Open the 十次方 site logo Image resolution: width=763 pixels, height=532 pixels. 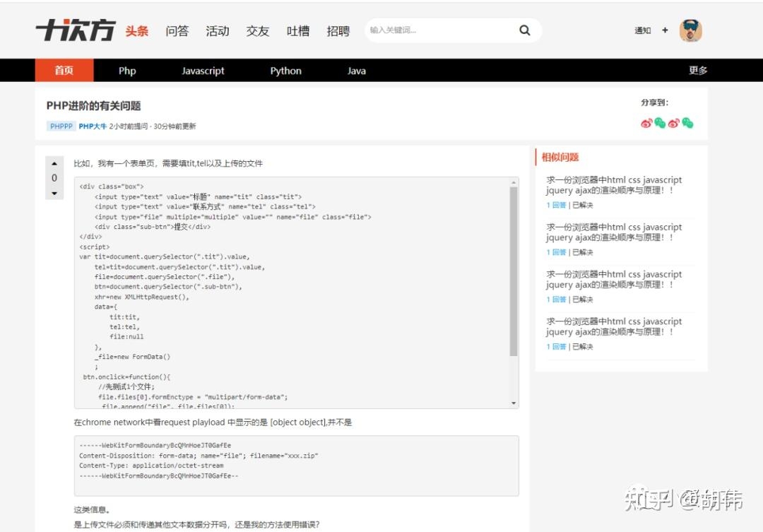click(x=74, y=29)
